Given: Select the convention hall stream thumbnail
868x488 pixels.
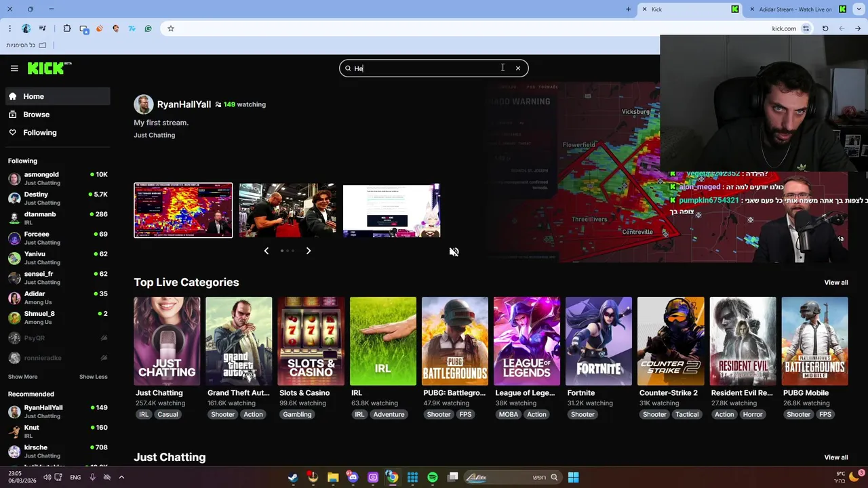Looking at the screenshot, I should click(288, 210).
